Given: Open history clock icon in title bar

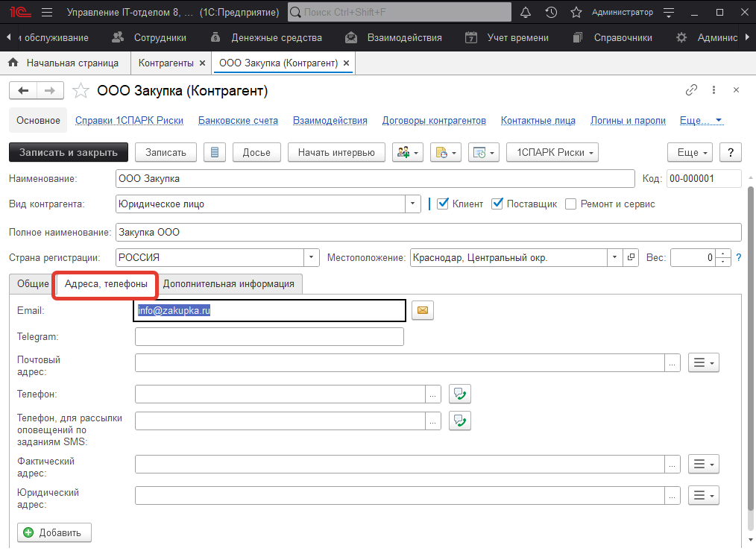Looking at the screenshot, I should [551, 13].
